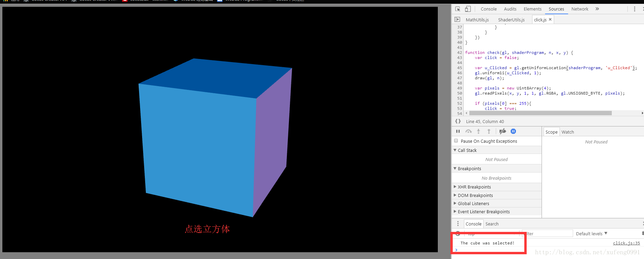Click line number 42 in the gutter

[460, 53]
